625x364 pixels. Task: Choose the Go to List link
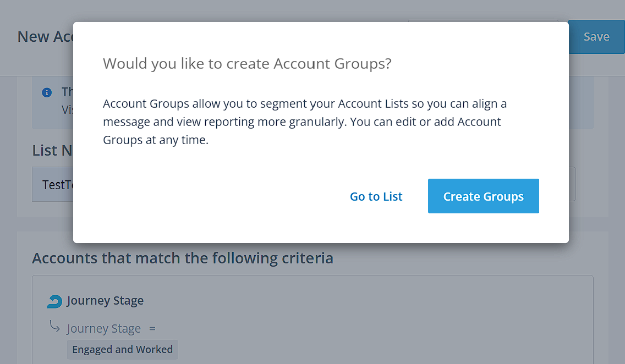pyautogui.click(x=376, y=196)
